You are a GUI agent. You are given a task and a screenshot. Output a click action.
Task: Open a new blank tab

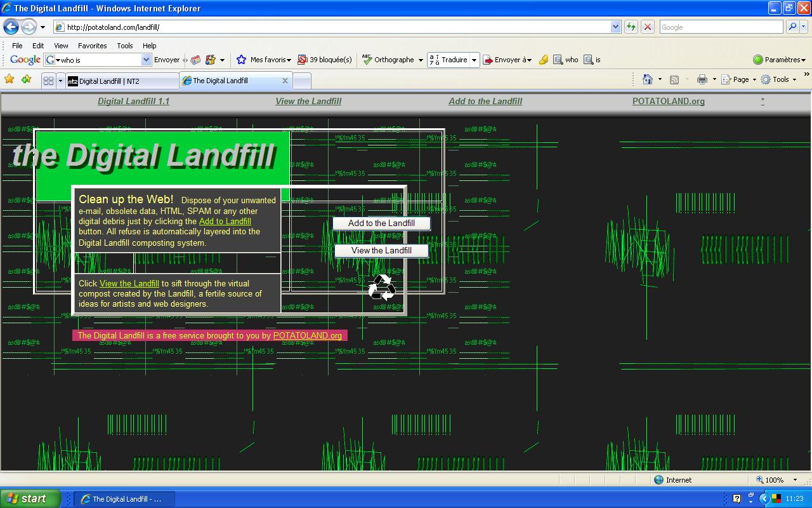point(302,81)
